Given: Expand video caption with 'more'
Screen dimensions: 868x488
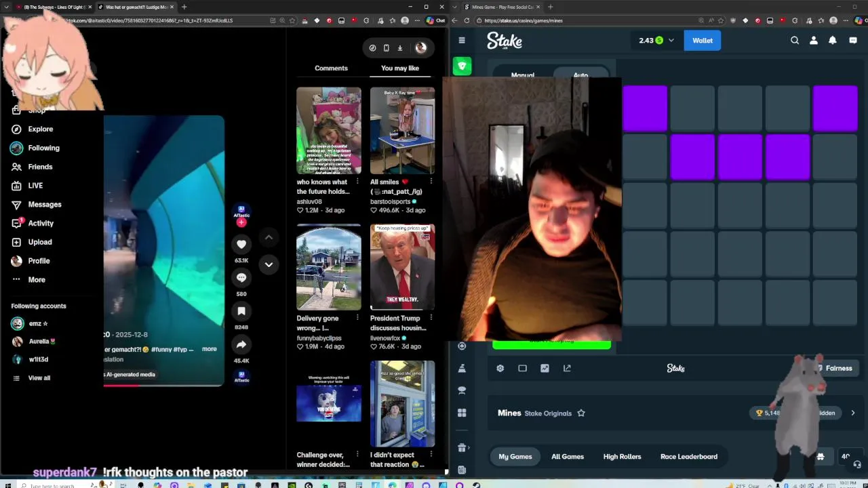Looking at the screenshot, I should click(x=210, y=349).
